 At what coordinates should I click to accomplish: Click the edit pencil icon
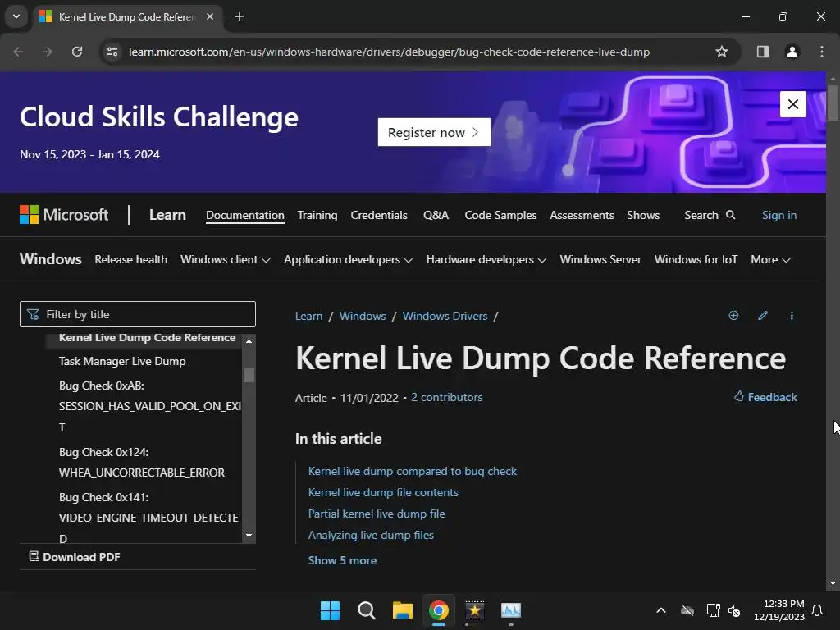pyautogui.click(x=763, y=316)
